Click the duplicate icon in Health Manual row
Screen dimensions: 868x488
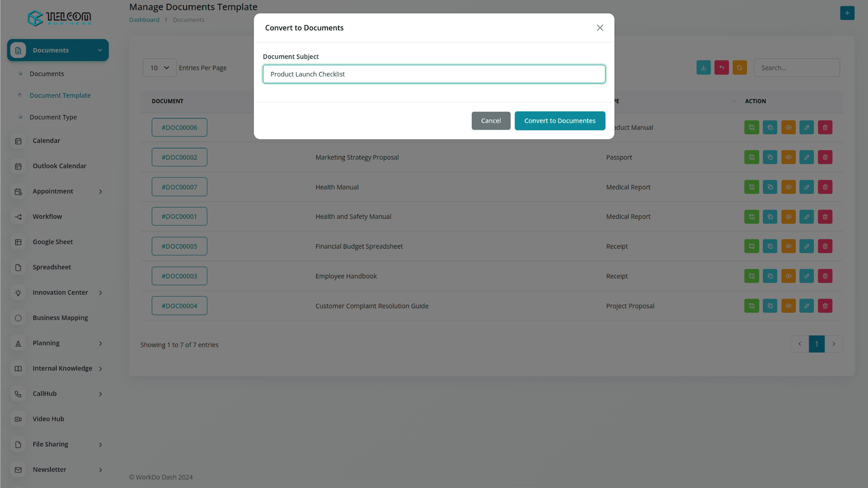(770, 187)
